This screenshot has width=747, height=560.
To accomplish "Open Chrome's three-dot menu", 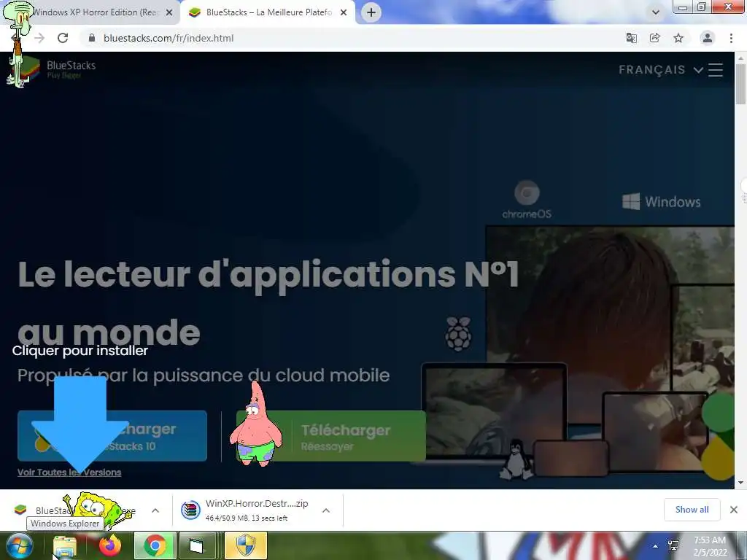I will point(731,38).
